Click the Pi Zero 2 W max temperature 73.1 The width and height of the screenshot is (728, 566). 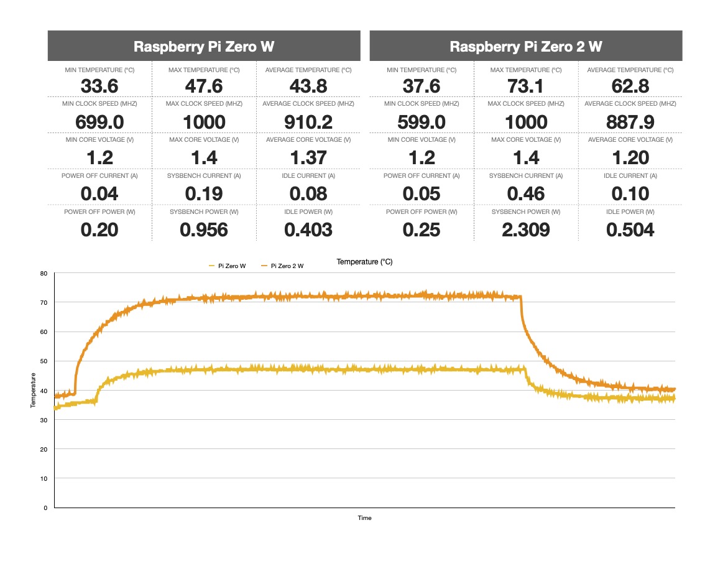525,86
